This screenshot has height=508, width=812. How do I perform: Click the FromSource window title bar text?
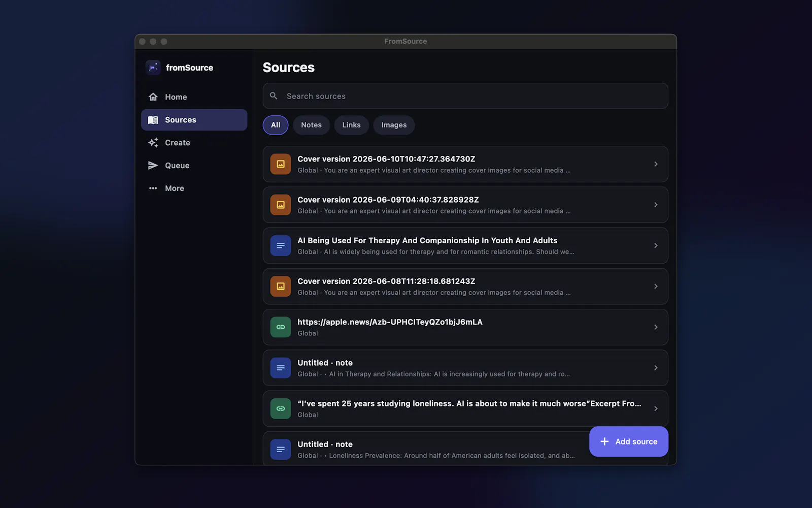coord(405,41)
